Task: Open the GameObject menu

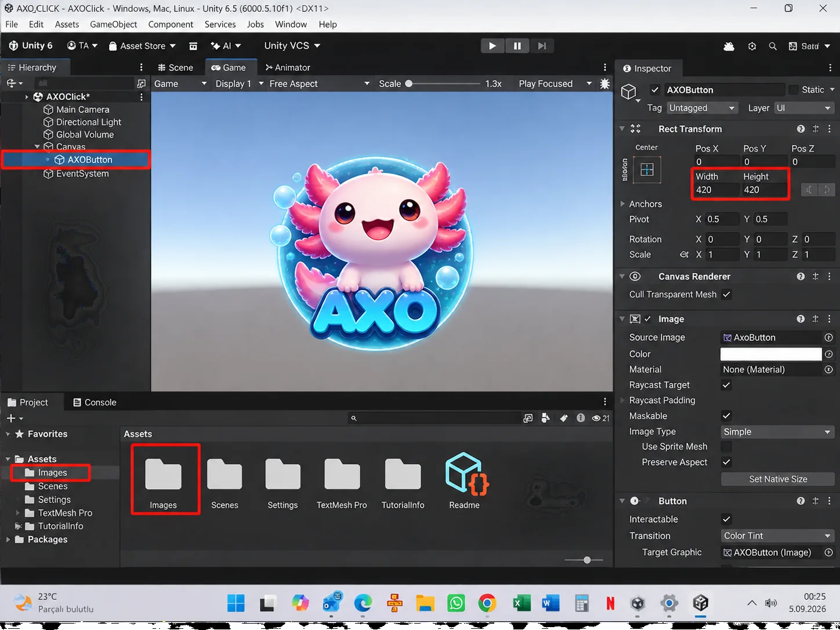Action: click(x=114, y=24)
